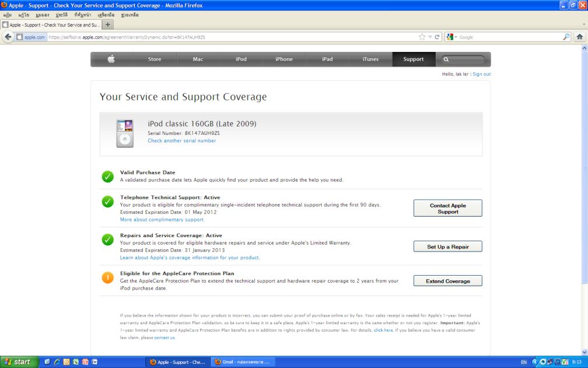Click the iPod classic product image

coord(124,133)
